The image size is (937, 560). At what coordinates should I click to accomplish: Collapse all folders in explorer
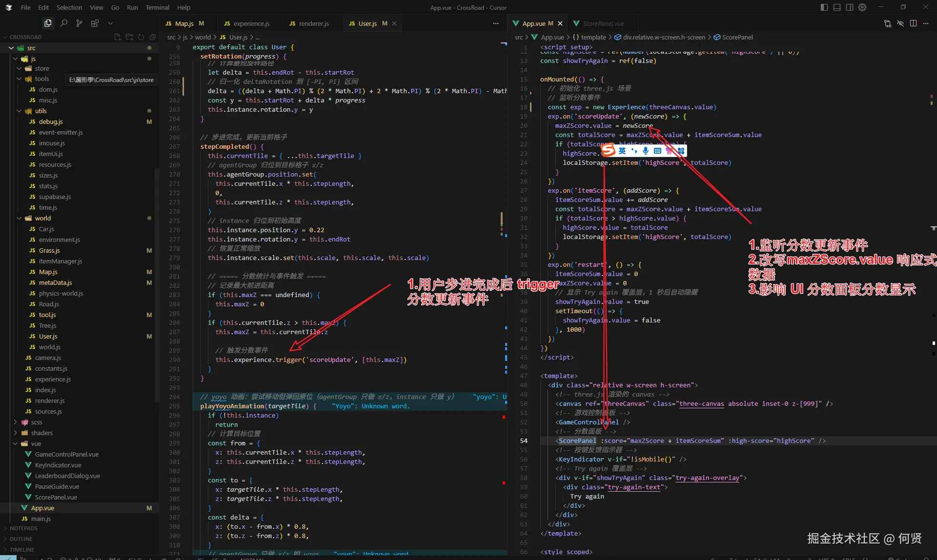coord(153,37)
